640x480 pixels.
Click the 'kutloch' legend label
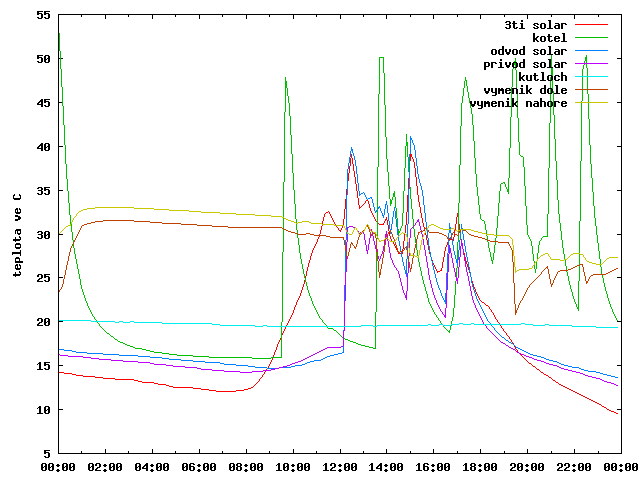(x=542, y=77)
